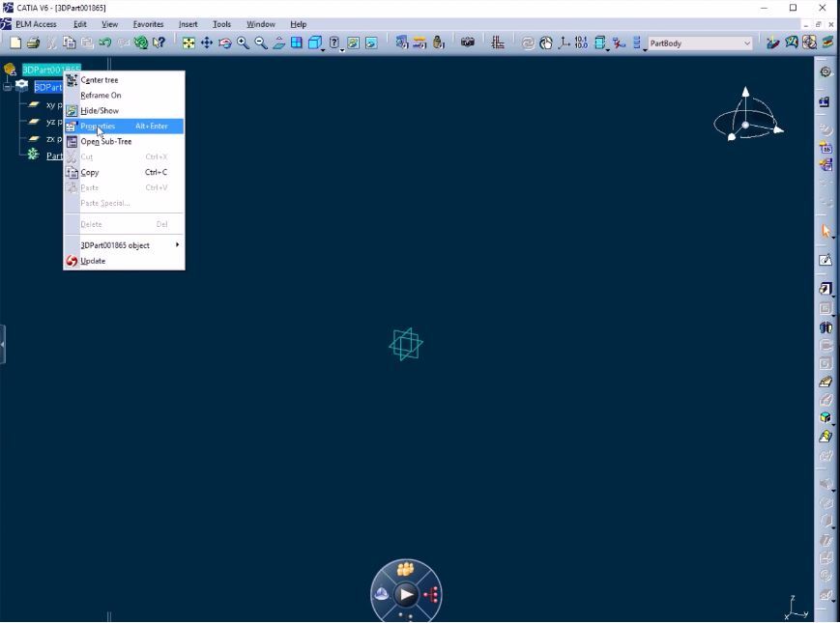
Task: Select Copy in the context menu
Action: pyautogui.click(x=90, y=173)
